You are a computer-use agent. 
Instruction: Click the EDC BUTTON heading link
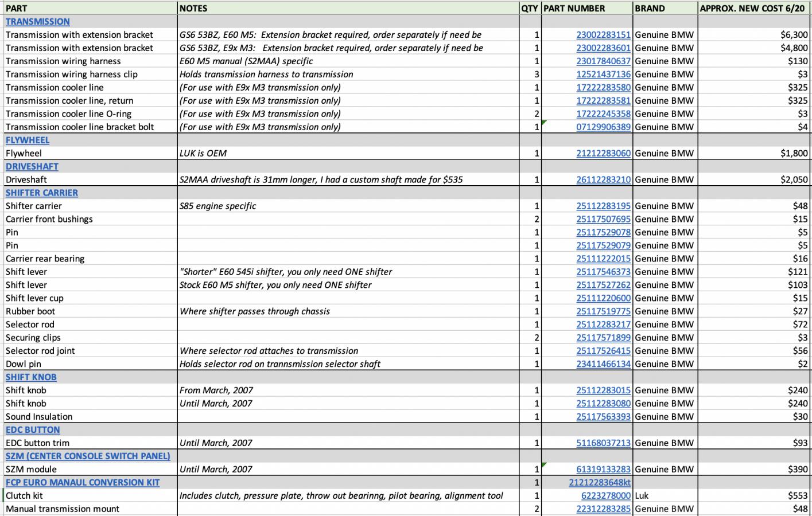(x=33, y=430)
